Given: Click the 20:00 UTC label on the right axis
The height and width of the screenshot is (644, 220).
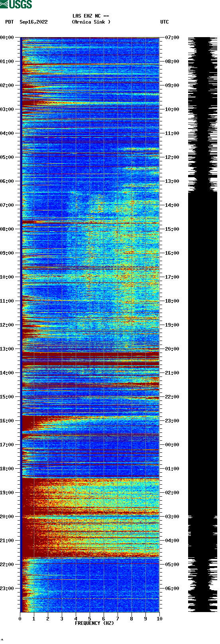Looking at the screenshot, I should (x=172, y=349).
